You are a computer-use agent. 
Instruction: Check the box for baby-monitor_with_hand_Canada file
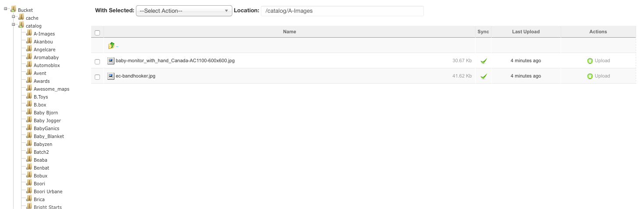click(97, 61)
